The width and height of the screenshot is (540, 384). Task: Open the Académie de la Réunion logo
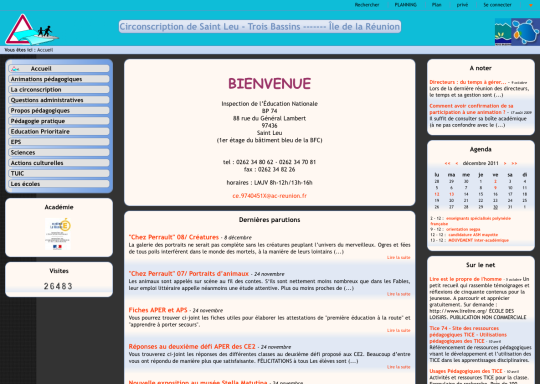pos(58,233)
